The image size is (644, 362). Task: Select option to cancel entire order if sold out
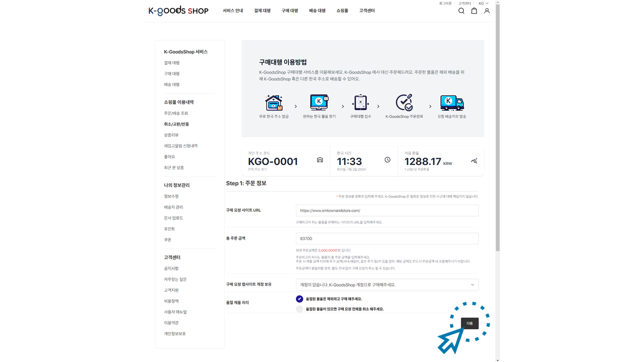[299, 309]
